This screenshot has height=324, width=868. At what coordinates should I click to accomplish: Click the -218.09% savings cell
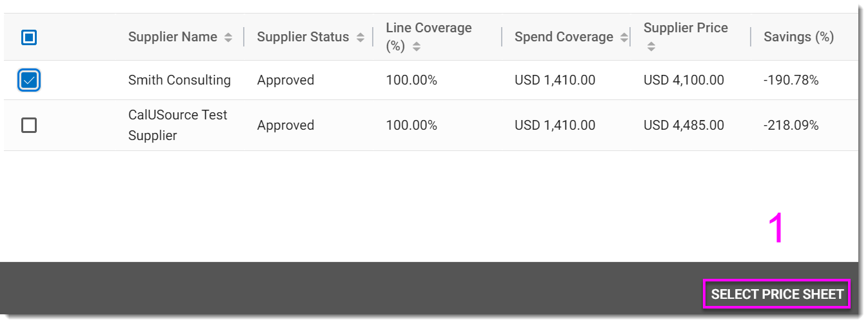(791, 125)
